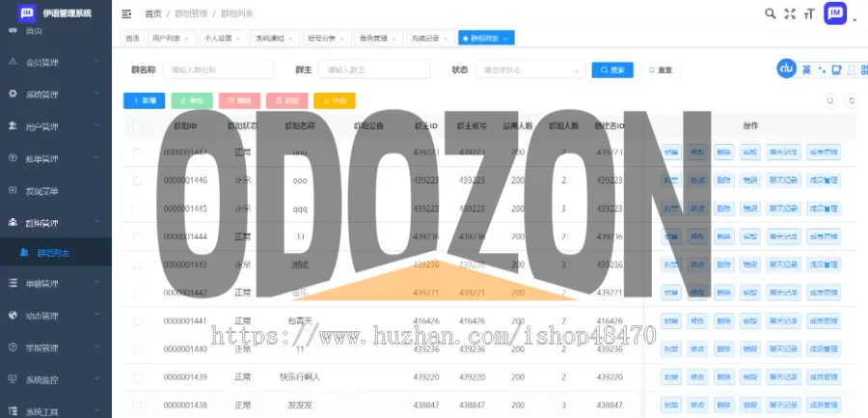Viewport: 868px width, 418px height.
Task: Click the ID cell 0000001439
Action: tap(185, 377)
